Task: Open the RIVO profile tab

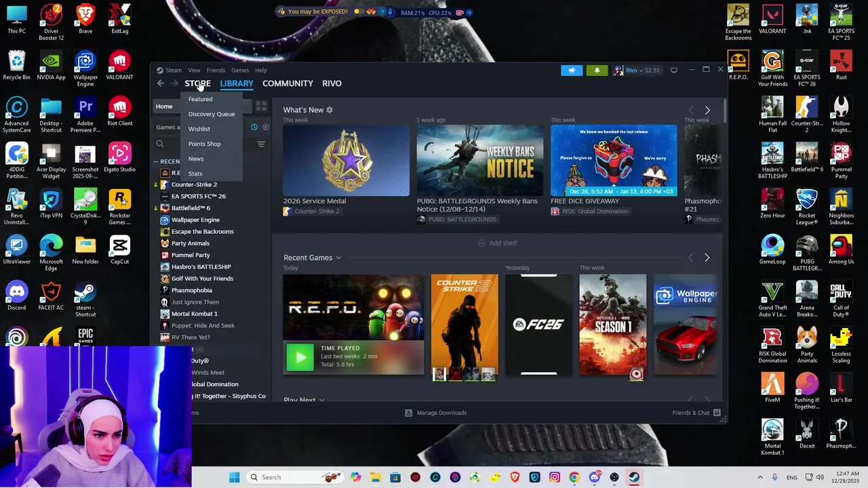Action: tap(332, 83)
